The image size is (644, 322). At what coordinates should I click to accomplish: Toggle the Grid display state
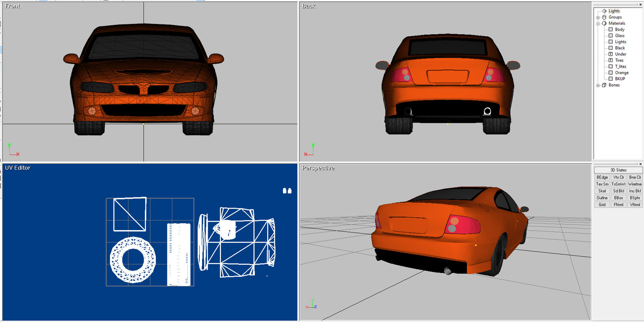click(x=602, y=205)
